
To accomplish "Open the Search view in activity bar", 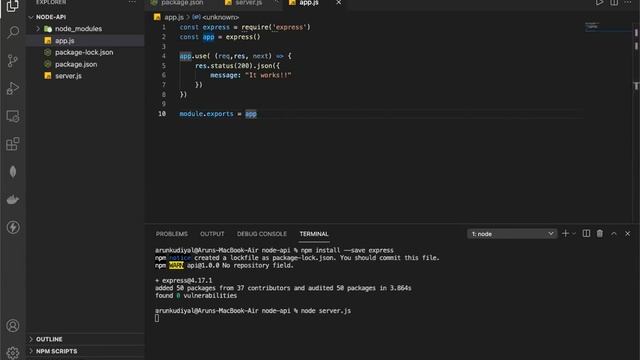I will click(x=13, y=32).
